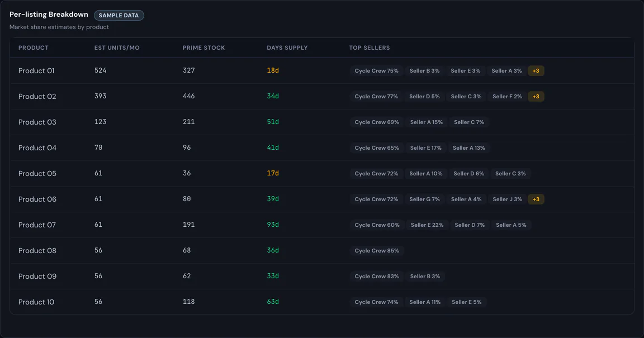The image size is (644, 338).
Task: Click the Per-listing Breakdown heading
Action: click(49, 15)
